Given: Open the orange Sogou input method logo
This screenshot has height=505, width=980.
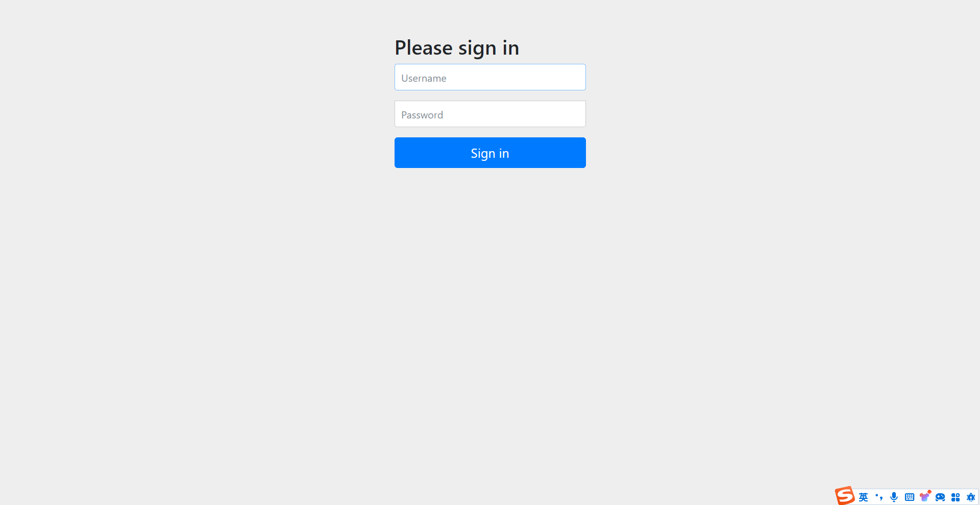Looking at the screenshot, I should coord(845,496).
